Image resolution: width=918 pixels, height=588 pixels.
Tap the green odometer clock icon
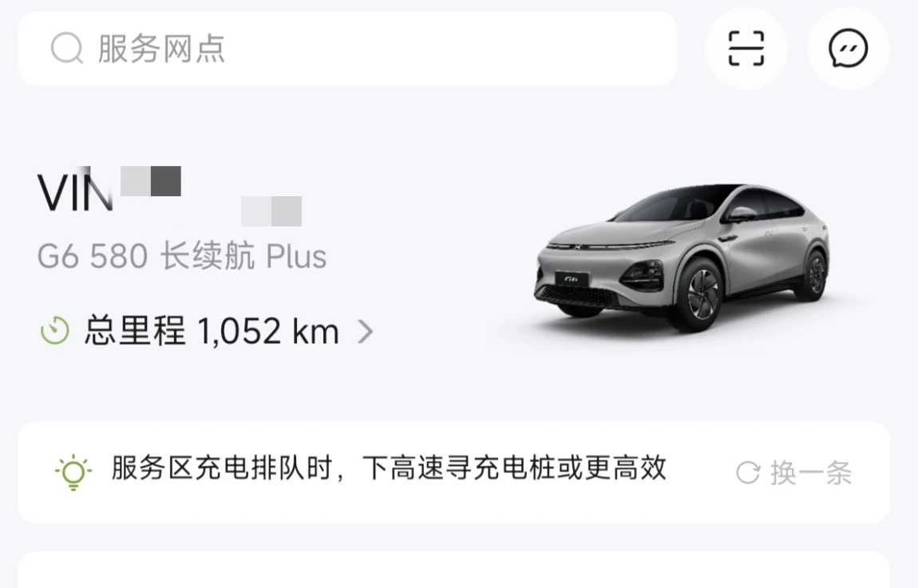(54, 330)
